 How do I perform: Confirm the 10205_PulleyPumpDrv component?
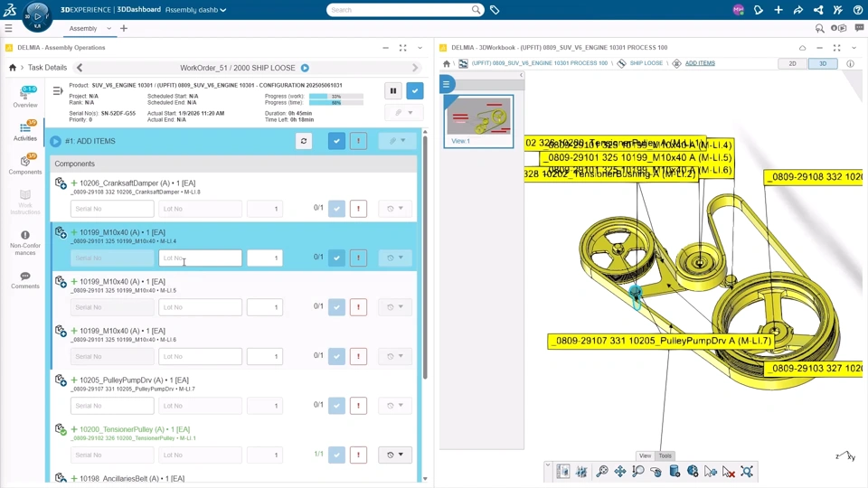point(336,406)
